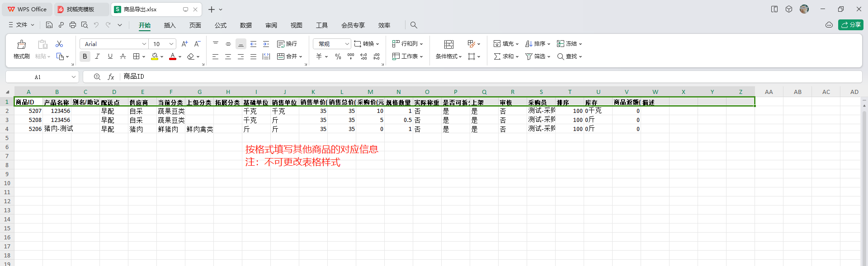Toggle Italic formatting
The width and height of the screenshot is (868, 266).
(97, 56)
